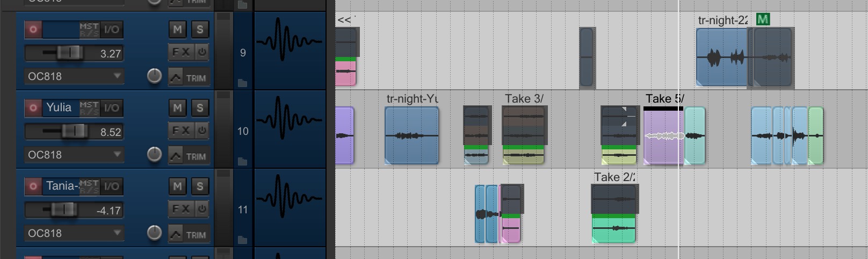Select the purple Take 5/ media item
This screenshot has height=259, width=868.
tap(663, 136)
